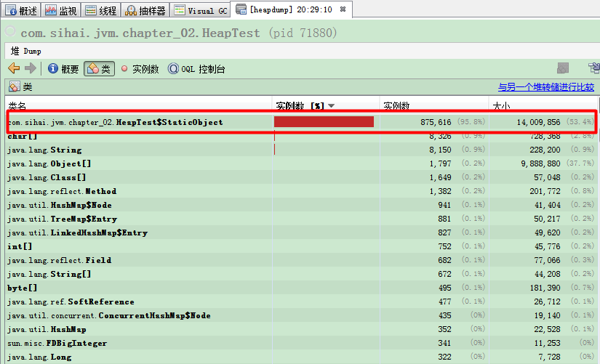Click the 9,888,880 size cell
600x364 pixels.
(540, 163)
